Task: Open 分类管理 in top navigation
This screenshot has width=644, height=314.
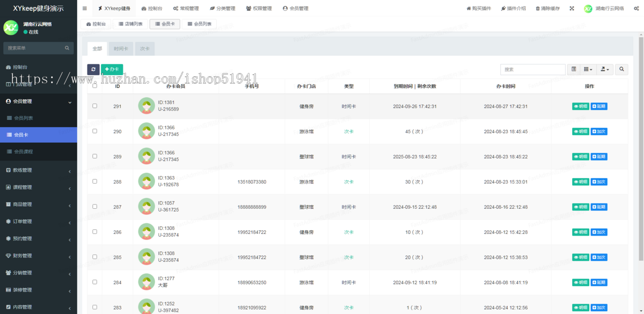Action: click(222, 9)
